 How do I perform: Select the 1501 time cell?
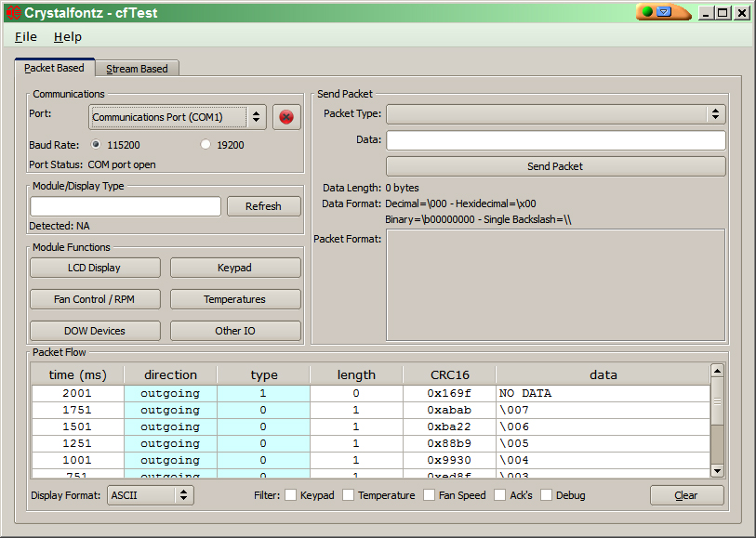pyautogui.click(x=77, y=426)
